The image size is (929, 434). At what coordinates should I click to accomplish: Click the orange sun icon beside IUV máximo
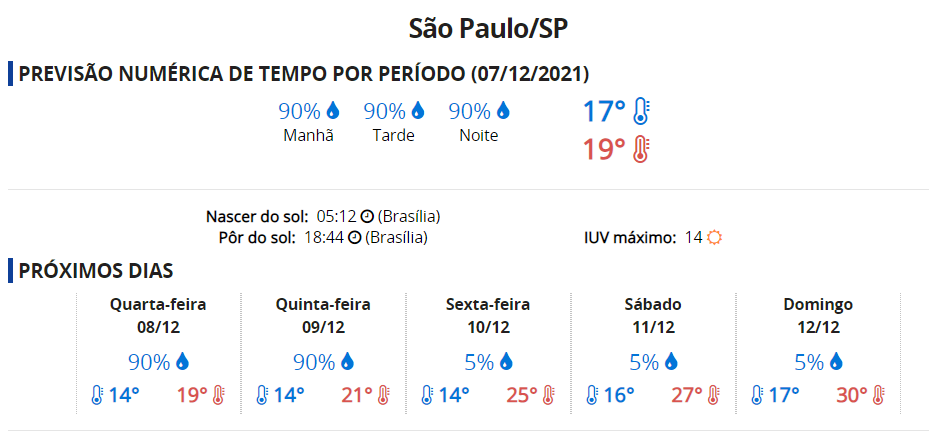pos(715,238)
